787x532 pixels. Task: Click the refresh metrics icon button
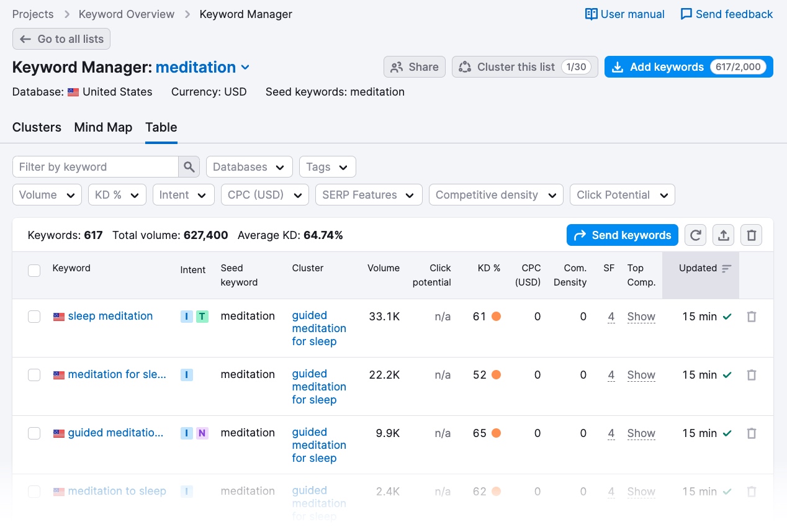click(x=696, y=235)
